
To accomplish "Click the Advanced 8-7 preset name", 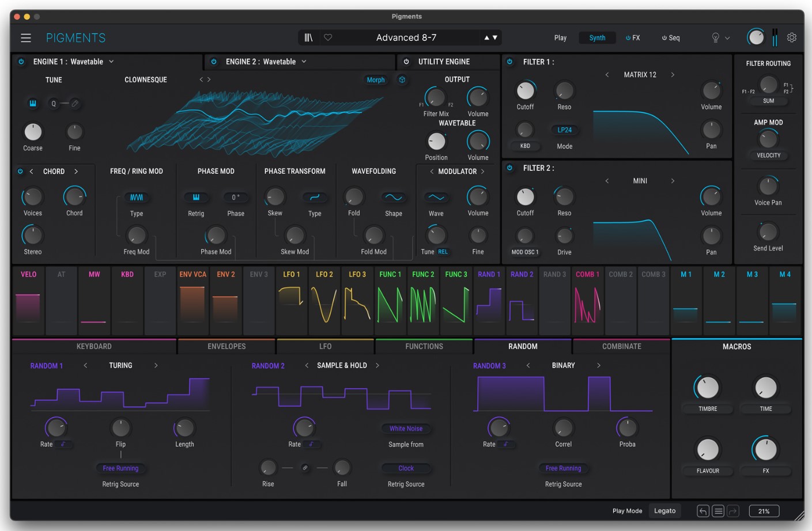I will tap(406, 37).
